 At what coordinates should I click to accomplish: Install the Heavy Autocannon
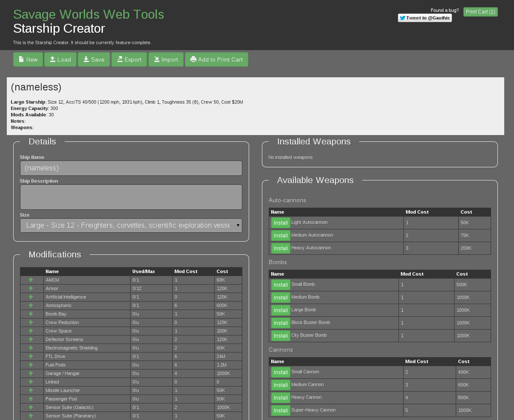point(281,248)
